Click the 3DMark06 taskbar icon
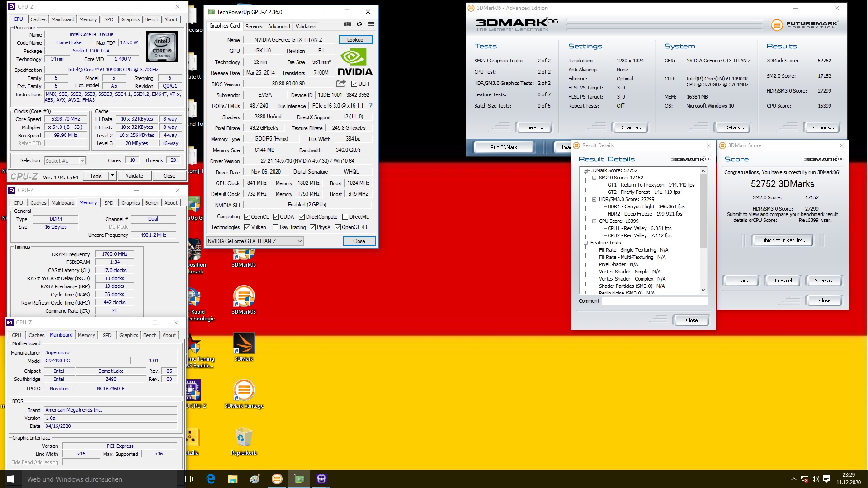The width and height of the screenshot is (868, 488). click(x=277, y=479)
